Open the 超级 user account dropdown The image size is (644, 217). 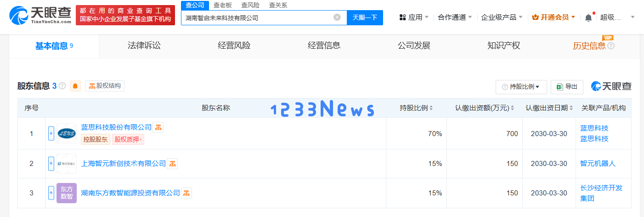click(x=633, y=17)
